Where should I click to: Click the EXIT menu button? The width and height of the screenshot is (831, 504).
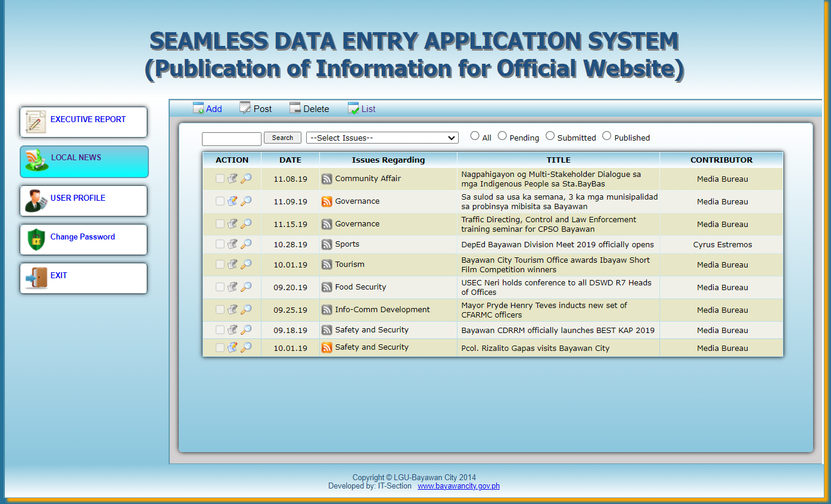83,278
